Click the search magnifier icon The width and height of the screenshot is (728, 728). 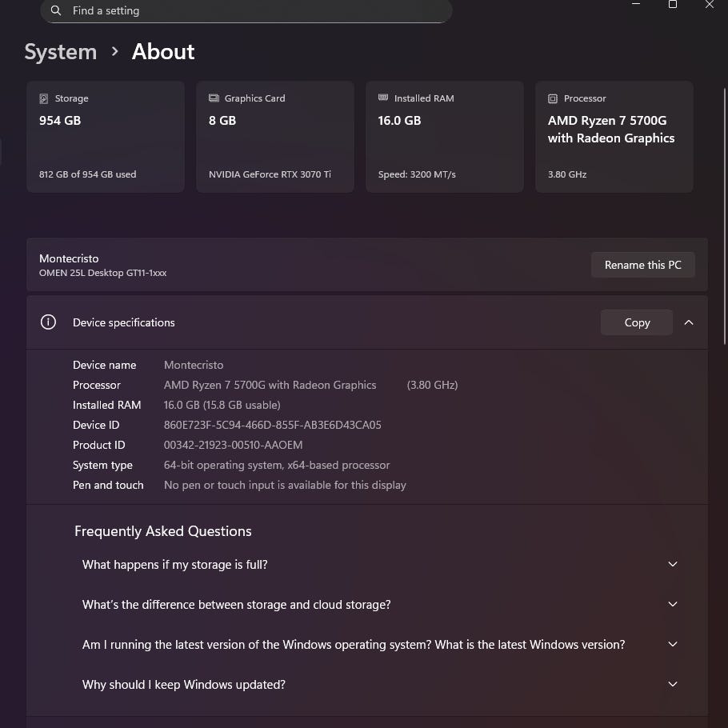click(x=55, y=10)
